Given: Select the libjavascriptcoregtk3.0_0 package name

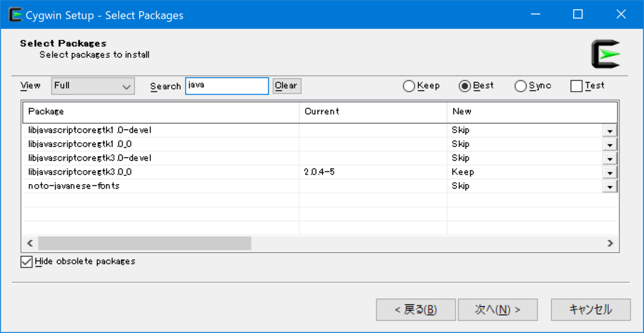Looking at the screenshot, I should pyautogui.click(x=80, y=172).
